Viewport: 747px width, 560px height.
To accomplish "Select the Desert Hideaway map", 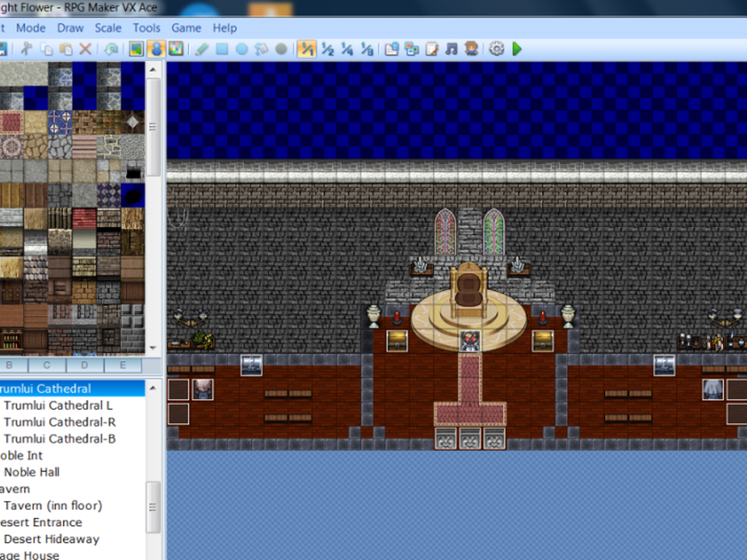I will pyautogui.click(x=52, y=539).
